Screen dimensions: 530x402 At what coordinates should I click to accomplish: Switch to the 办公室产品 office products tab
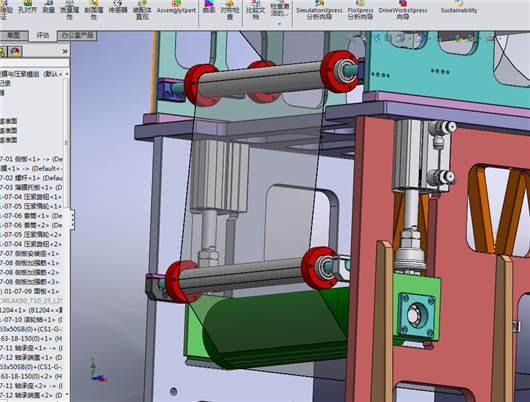(x=77, y=36)
